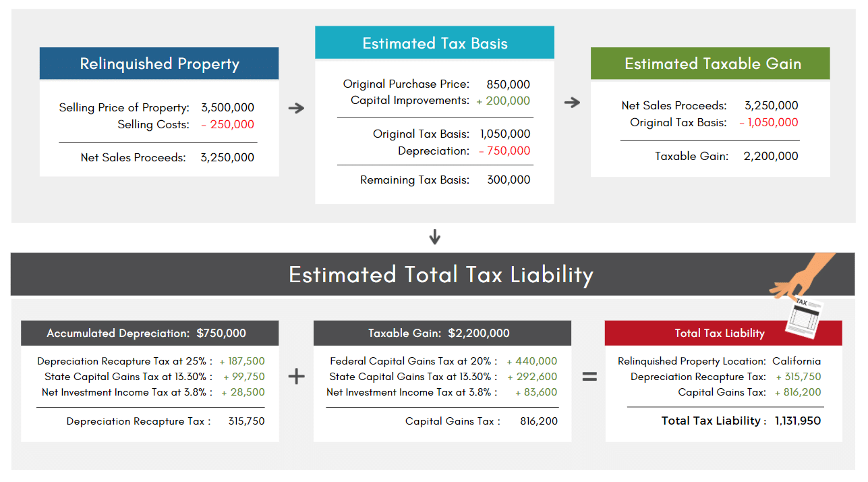
Task: Select the state tax amount + 99,750
Action: [245, 377]
